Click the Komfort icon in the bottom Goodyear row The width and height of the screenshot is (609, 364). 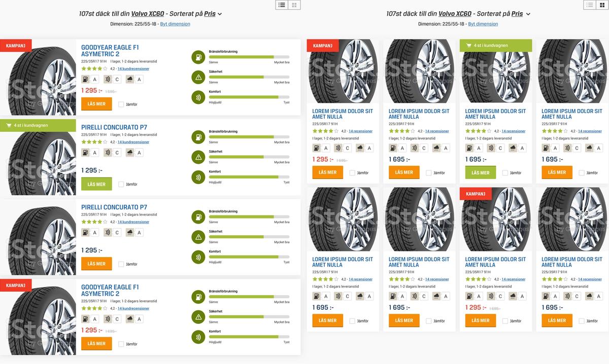(198, 337)
